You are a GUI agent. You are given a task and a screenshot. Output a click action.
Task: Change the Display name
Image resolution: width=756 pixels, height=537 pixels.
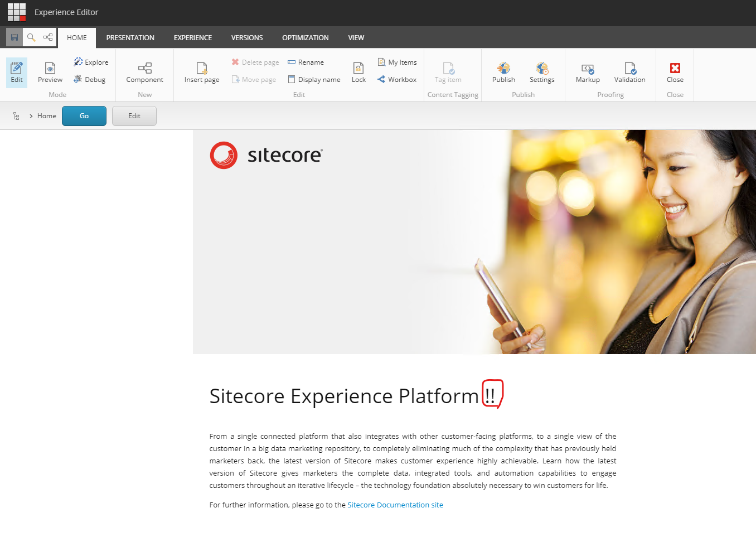pyautogui.click(x=314, y=79)
